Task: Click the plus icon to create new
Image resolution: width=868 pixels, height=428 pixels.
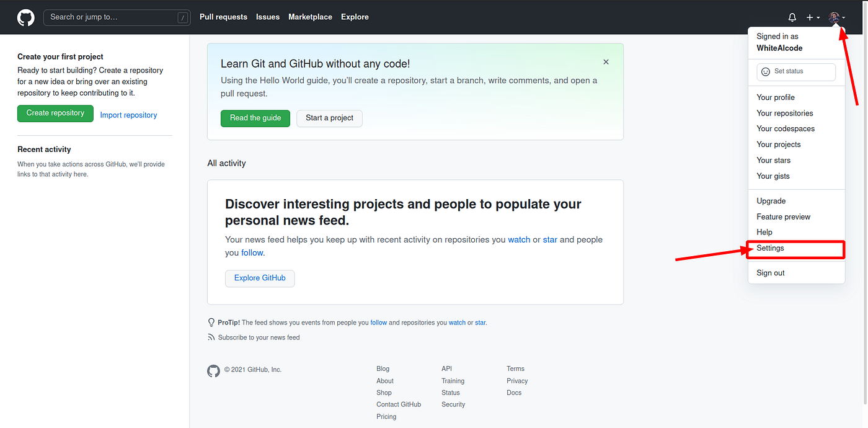Action: [810, 17]
